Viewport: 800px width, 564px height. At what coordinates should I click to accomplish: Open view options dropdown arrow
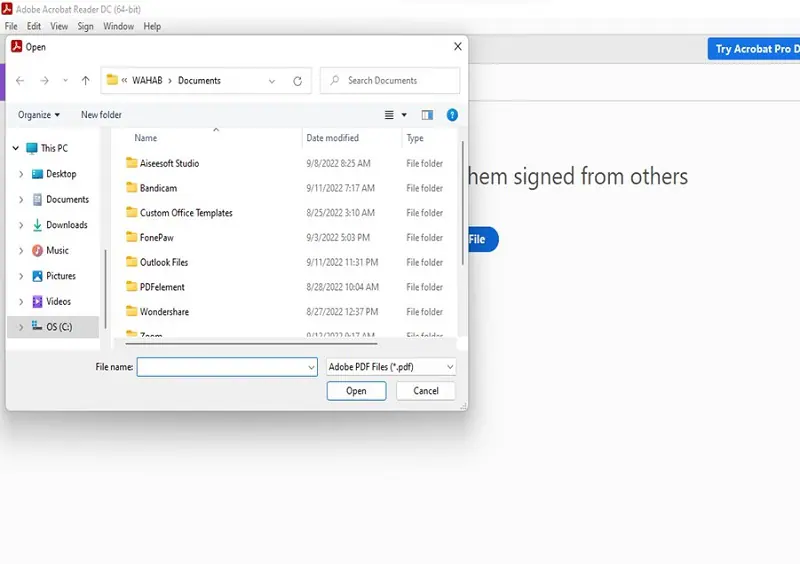point(404,115)
